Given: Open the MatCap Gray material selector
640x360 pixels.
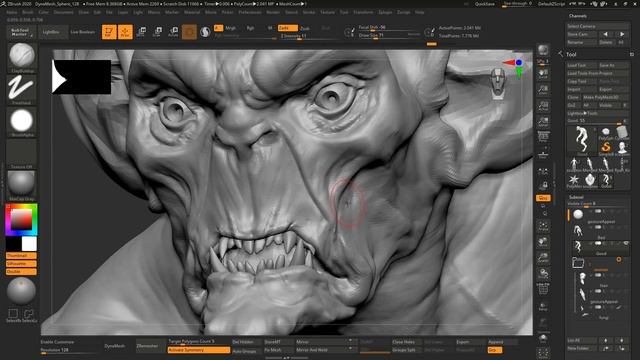Looking at the screenshot, I should coord(21,185).
